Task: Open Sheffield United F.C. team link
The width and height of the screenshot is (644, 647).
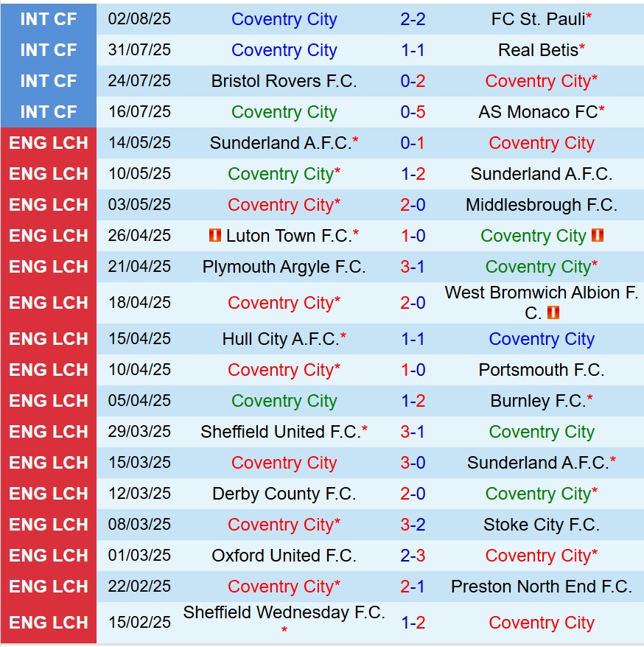Action: (x=281, y=432)
